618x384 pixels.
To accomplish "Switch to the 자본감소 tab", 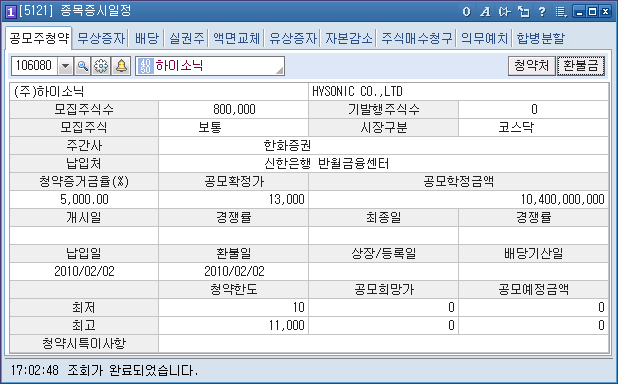I will click(x=349, y=38).
